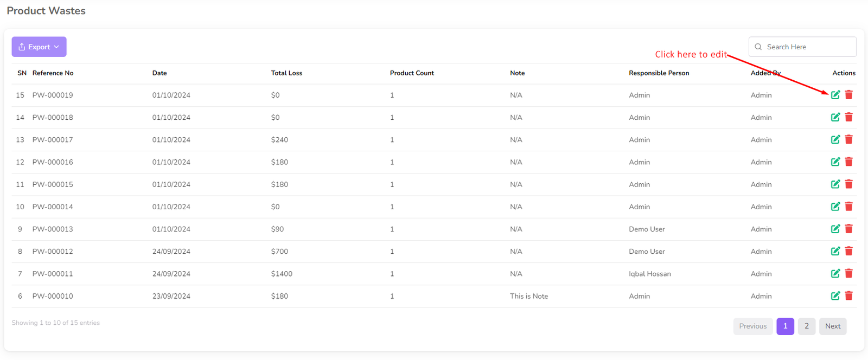Click the Date column header
Image resolution: width=868 pixels, height=360 pixels.
(x=159, y=73)
